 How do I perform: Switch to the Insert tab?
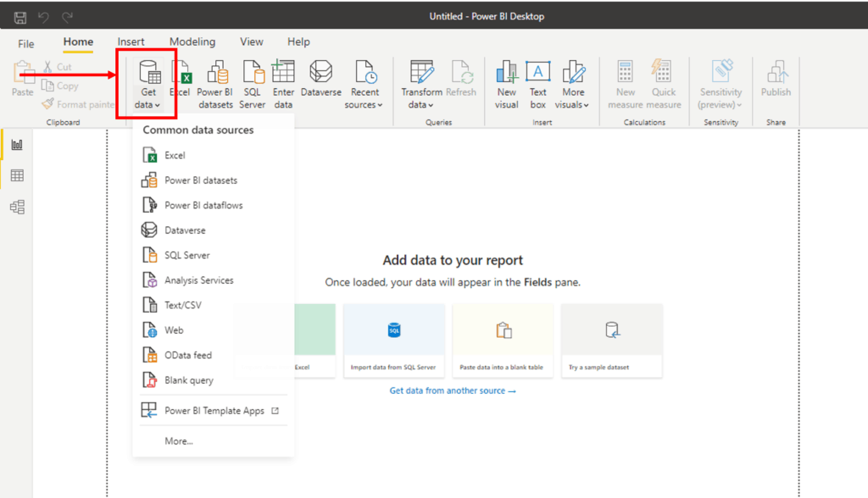coord(131,42)
